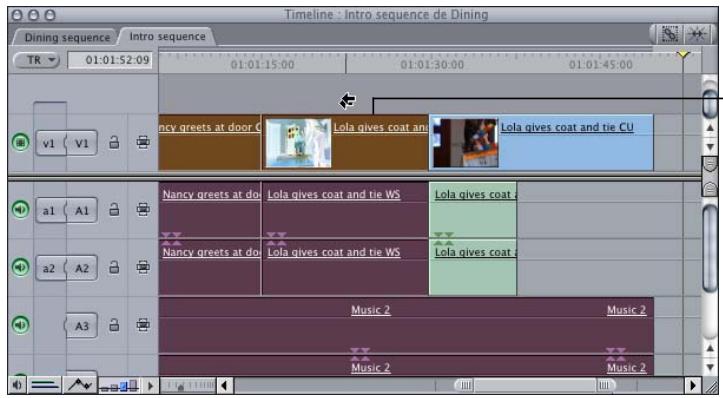Toggle clip keyframes display button
Image resolution: width=723 pixels, height=398 pixels.
pos(45,385)
